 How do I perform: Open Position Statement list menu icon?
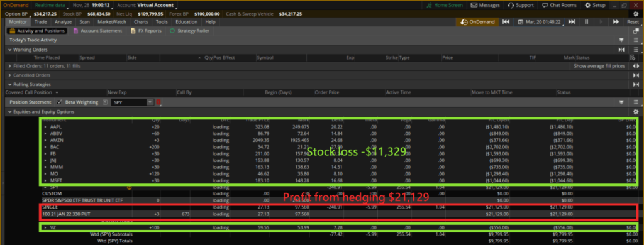click(636, 102)
